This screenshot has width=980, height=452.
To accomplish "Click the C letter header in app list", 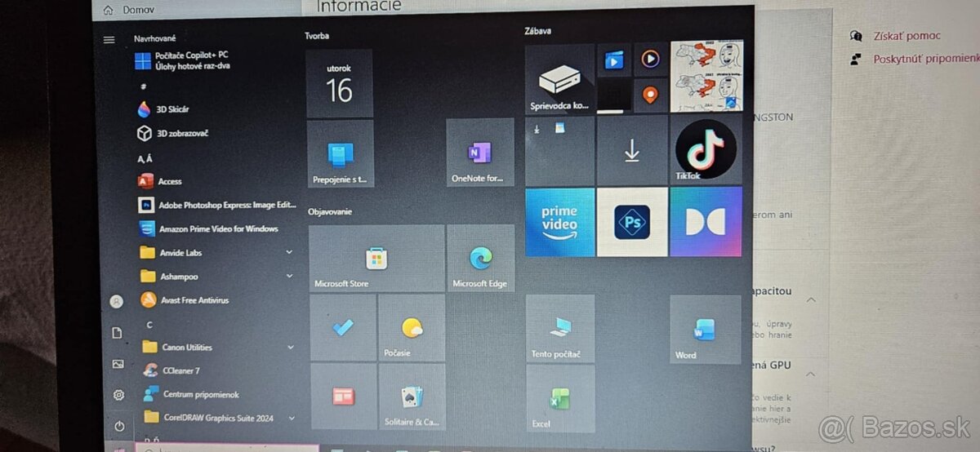I will [149, 325].
